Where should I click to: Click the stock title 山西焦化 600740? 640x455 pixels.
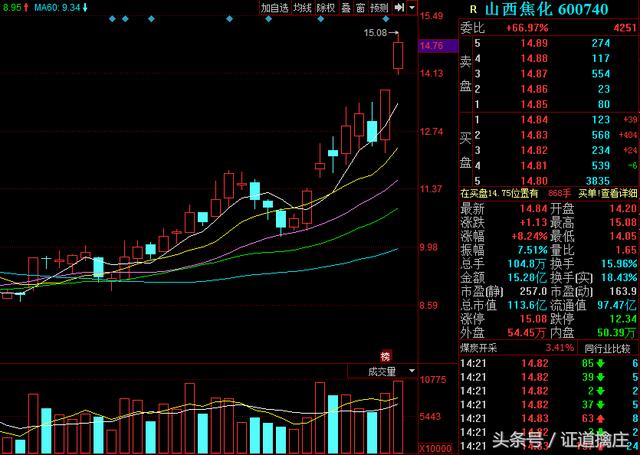click(547, 9)
